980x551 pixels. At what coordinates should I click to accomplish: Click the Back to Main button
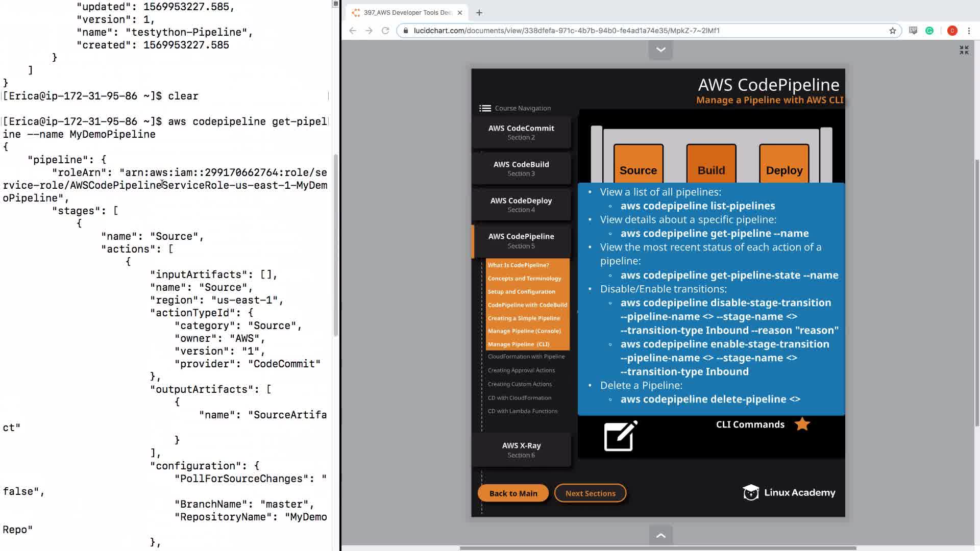513,493
